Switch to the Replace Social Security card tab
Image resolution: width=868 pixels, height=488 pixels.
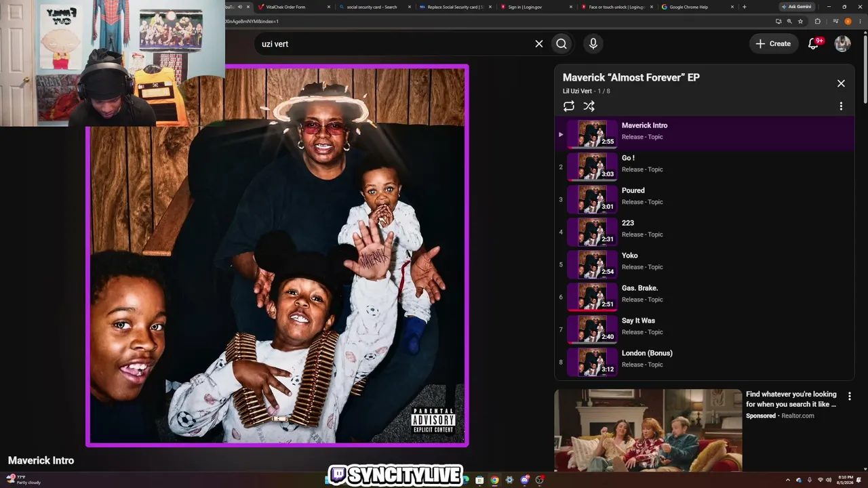click(x=455, y=7)
